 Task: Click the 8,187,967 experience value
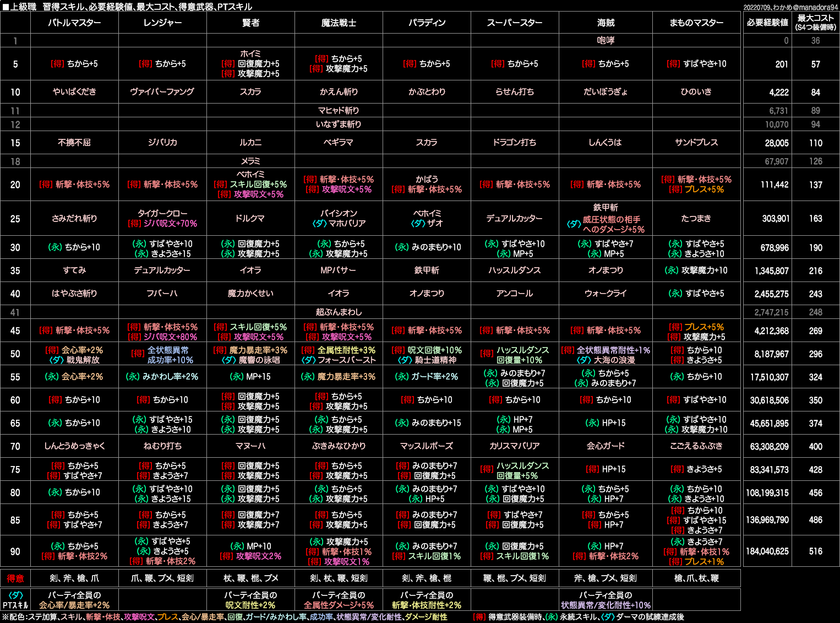point(772,354)
